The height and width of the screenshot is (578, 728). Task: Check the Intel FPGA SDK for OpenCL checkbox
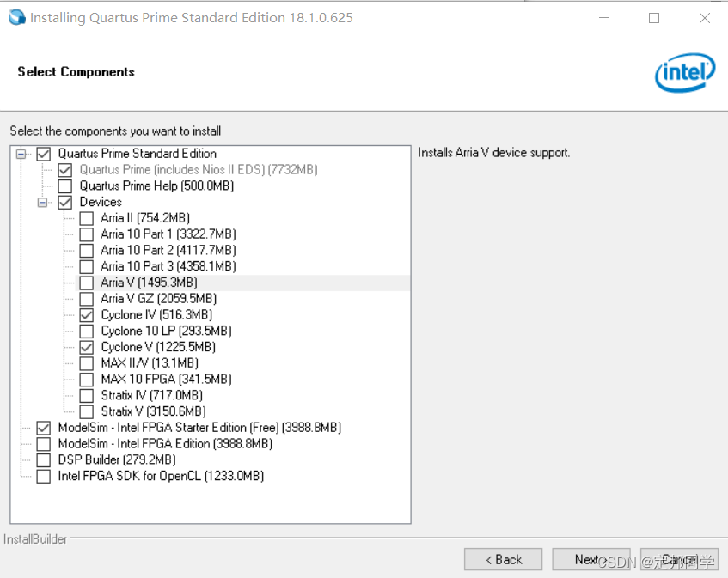(44, 477)
